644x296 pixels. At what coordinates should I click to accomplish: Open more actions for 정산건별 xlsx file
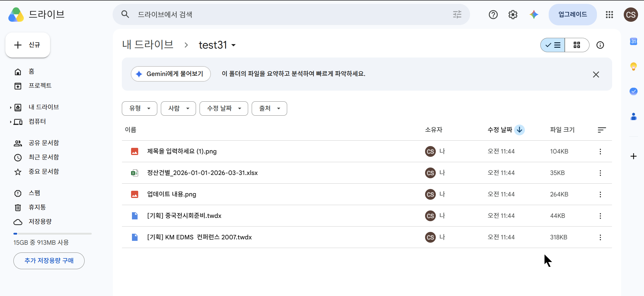pyautogui.click(x=600, y=173)
